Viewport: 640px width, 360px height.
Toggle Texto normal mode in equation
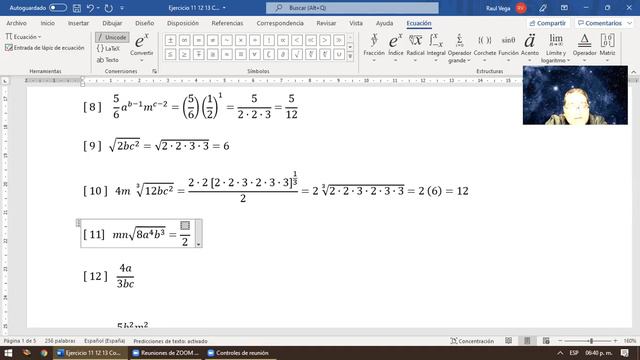tap(108, 60)
